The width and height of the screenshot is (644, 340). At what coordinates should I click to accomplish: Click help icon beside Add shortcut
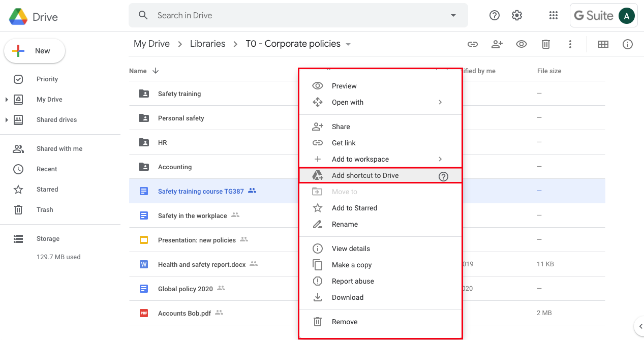click(443, 176)
